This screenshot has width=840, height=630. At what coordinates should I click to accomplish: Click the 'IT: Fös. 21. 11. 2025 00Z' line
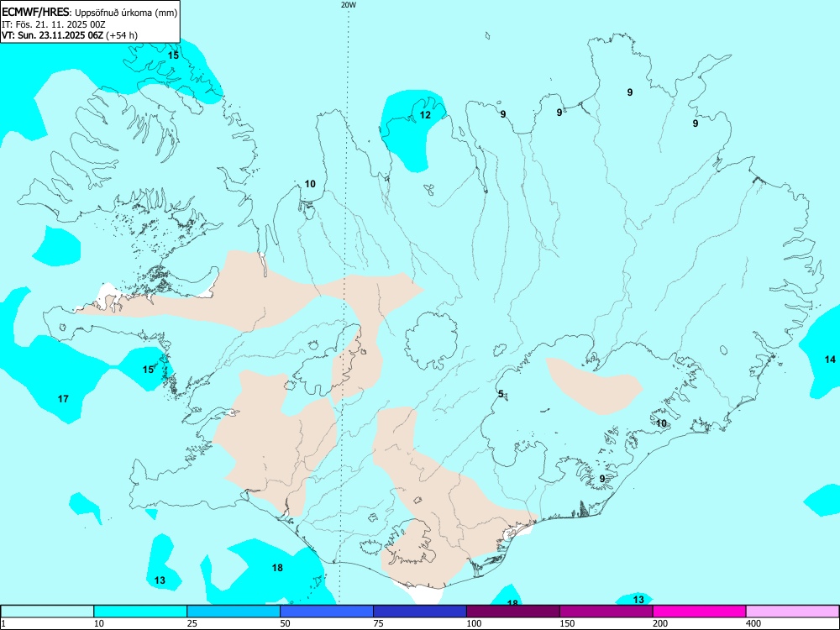(52, 24)
